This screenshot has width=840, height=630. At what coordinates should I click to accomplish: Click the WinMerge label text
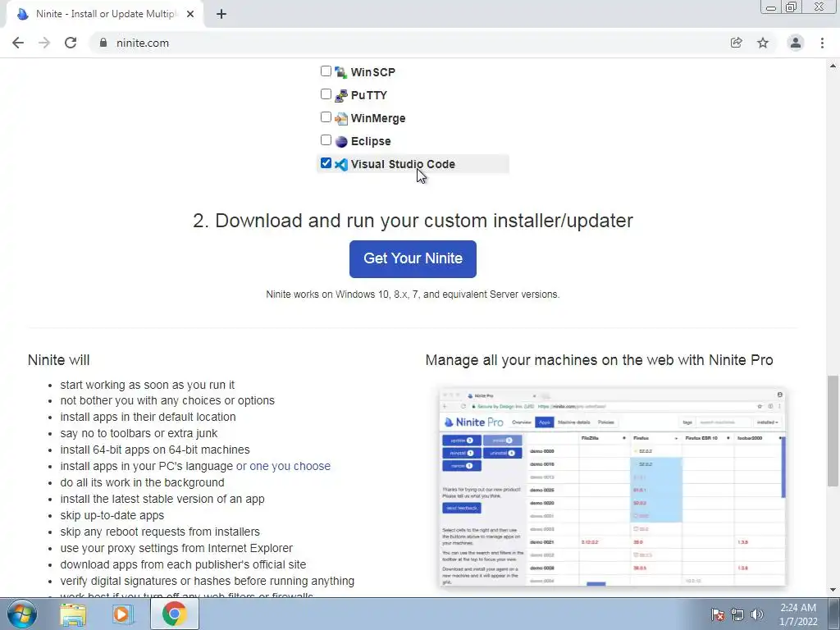(378, 118)
